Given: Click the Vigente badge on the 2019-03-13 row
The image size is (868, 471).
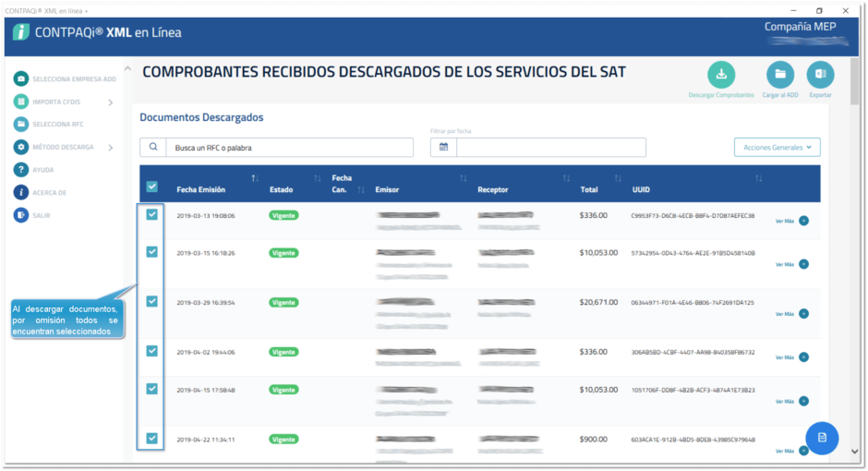Looking at the screenshot, I should click(283, 215).
